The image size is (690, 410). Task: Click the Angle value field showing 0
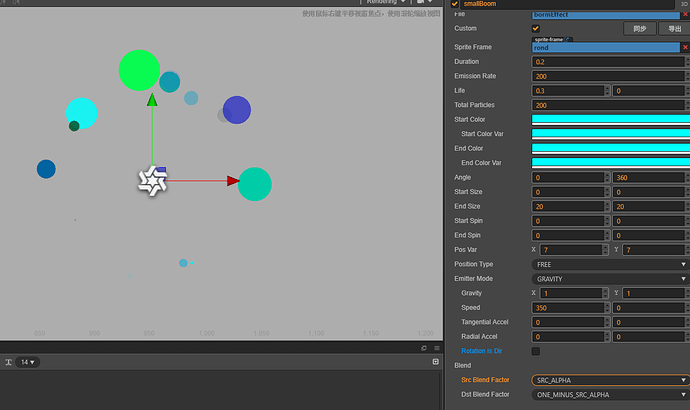[568, 178]
